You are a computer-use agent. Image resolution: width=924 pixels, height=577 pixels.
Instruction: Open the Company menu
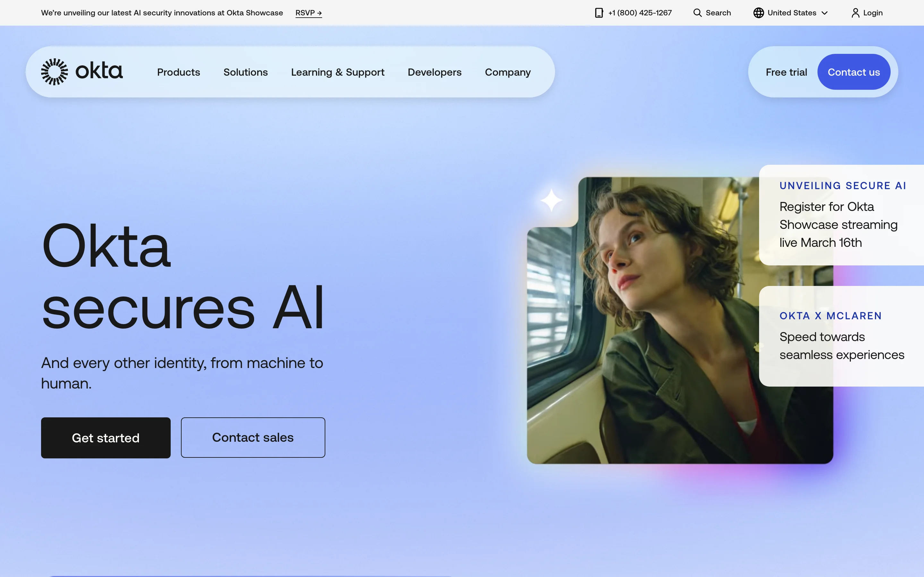tap(508, 72)
